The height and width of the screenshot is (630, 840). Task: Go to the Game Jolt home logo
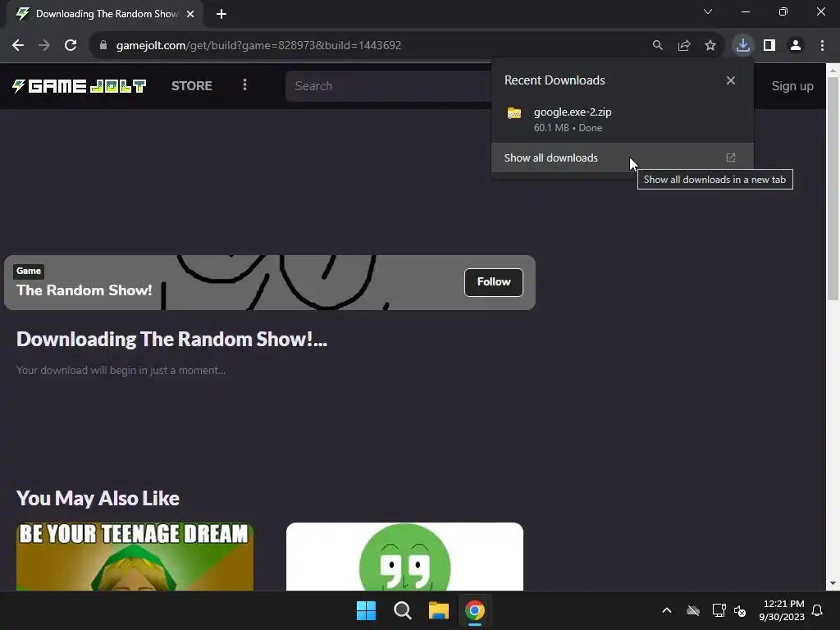click(80, 85)
